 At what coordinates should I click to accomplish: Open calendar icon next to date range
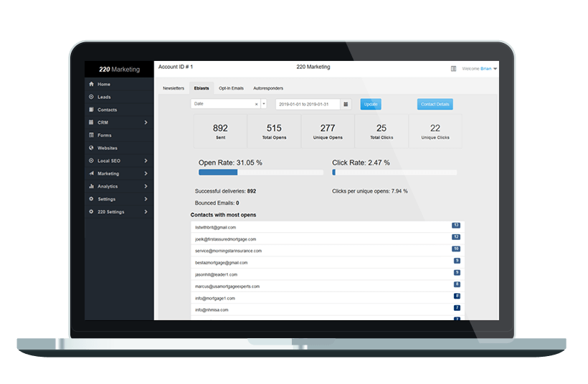346,104
